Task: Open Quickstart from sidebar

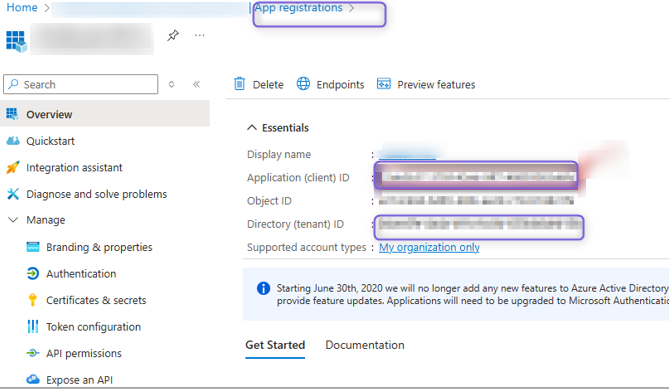Action: pos(50,141)
